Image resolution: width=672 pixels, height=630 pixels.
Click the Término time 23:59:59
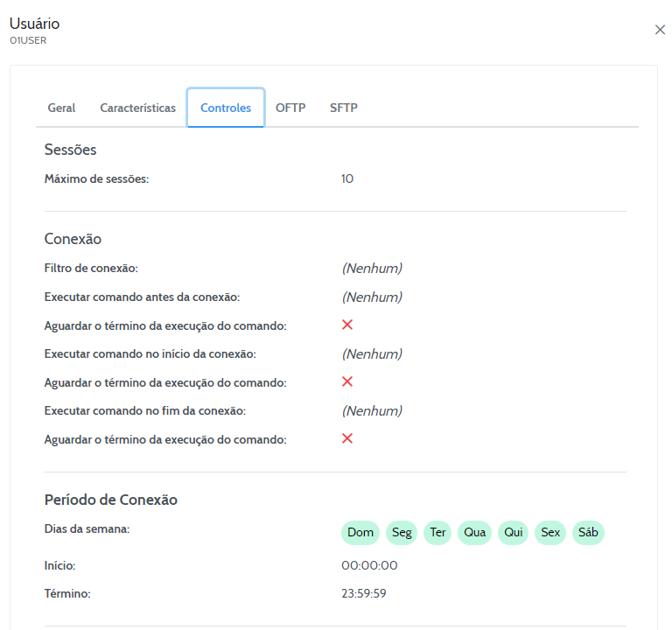pyautogui.click(x=364, y=593)
